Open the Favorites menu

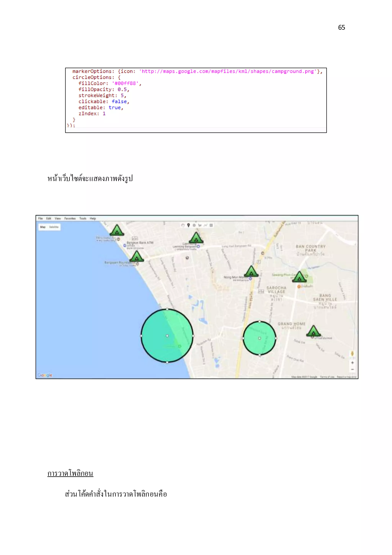pos(70,218)
